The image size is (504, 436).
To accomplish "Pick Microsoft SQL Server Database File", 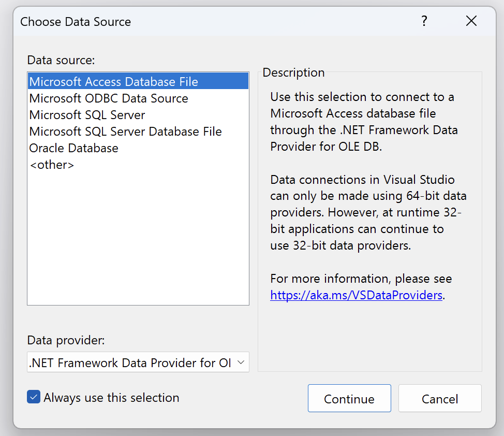I will click(x=138, y=132).
